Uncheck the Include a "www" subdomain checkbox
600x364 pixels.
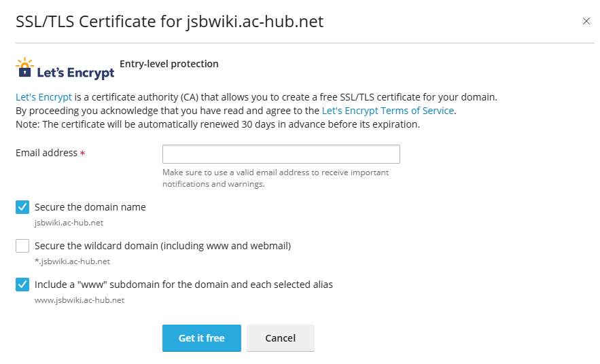(22, 285)
